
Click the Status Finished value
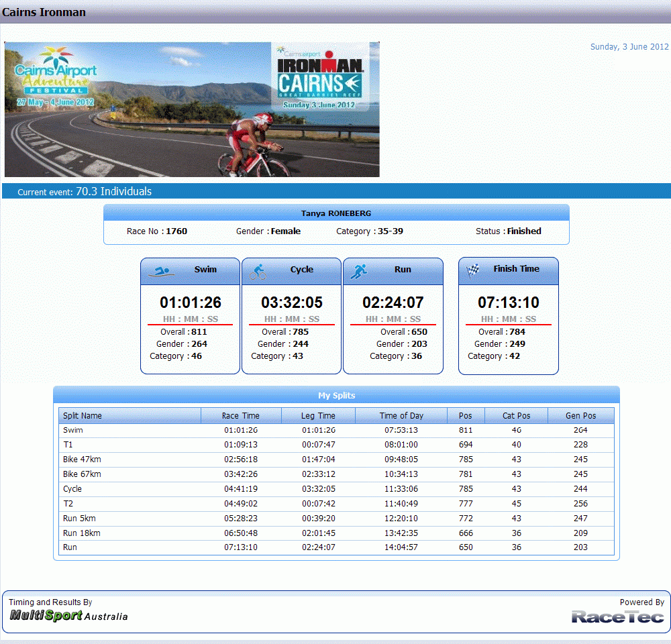click(x=524, y=231)
